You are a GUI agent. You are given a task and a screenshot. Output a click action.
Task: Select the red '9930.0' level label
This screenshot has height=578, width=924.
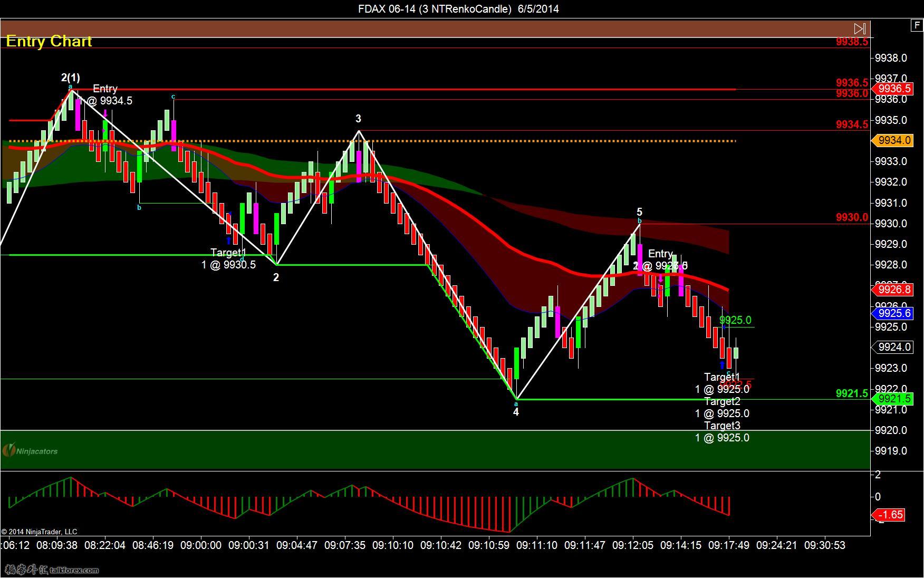click(x=852, y=217)
